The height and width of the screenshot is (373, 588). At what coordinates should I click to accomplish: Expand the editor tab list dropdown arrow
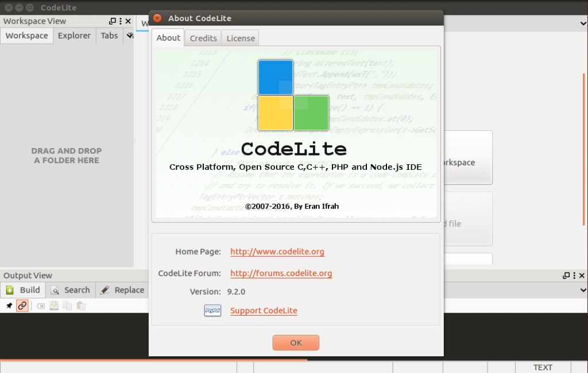[583, 24]
